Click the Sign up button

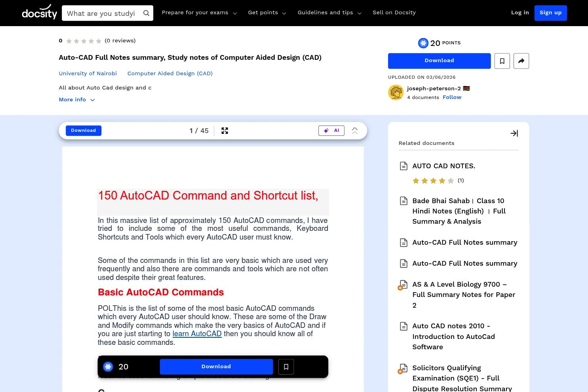click(550, 13)
